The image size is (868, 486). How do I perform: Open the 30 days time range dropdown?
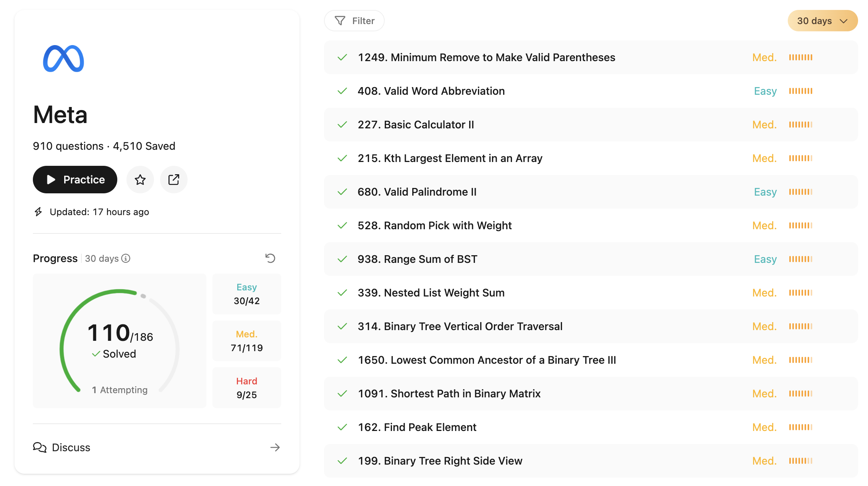823,21
